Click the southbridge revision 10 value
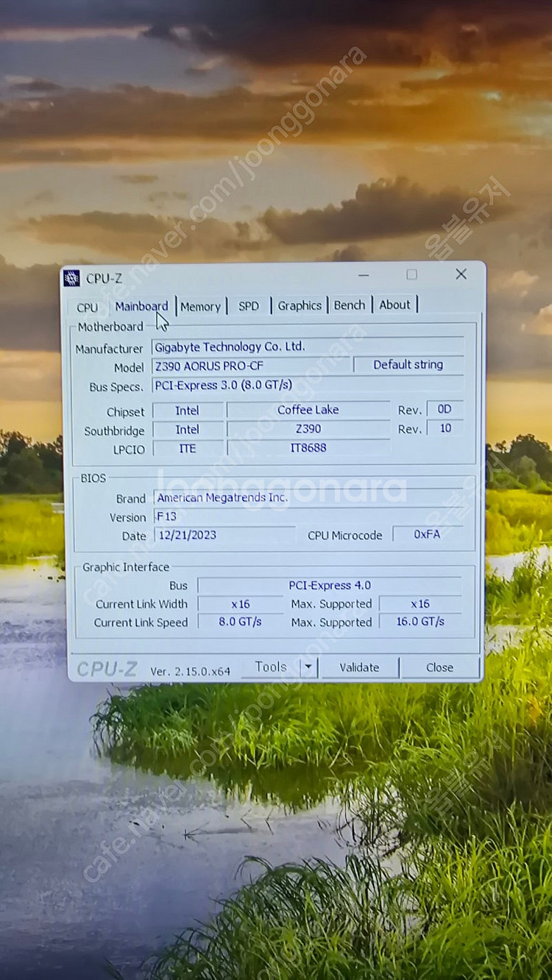Screen dimensions: 552x980 [445, 428]
